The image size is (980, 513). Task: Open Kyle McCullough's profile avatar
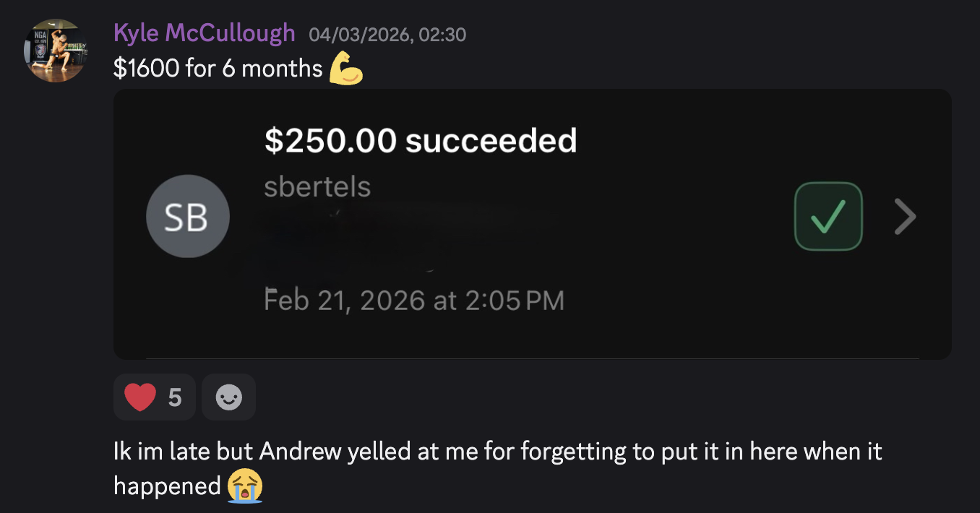coord(57,50)
